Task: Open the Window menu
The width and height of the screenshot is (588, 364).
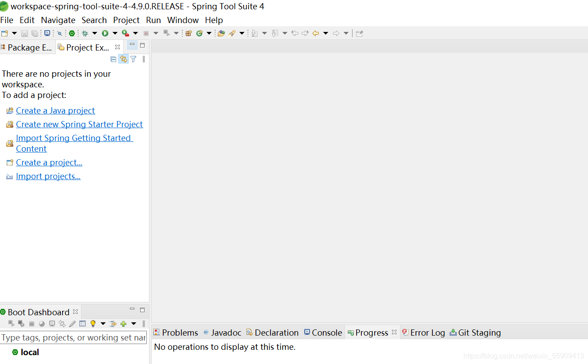Action: tap(183, 20)
